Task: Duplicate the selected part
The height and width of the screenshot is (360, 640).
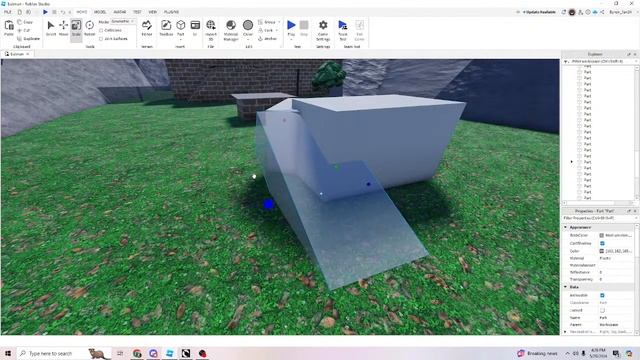Action: (29, 39)
